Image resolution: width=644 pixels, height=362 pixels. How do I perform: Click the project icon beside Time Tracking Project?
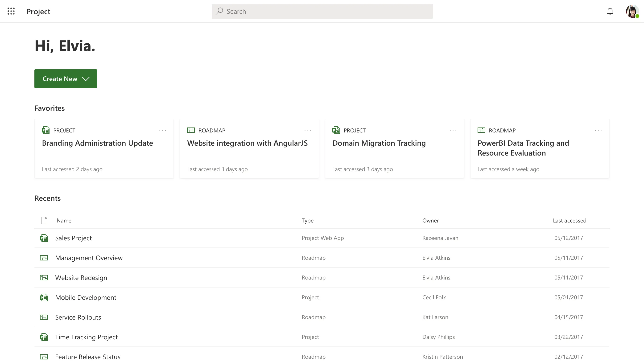coord(44,337)
